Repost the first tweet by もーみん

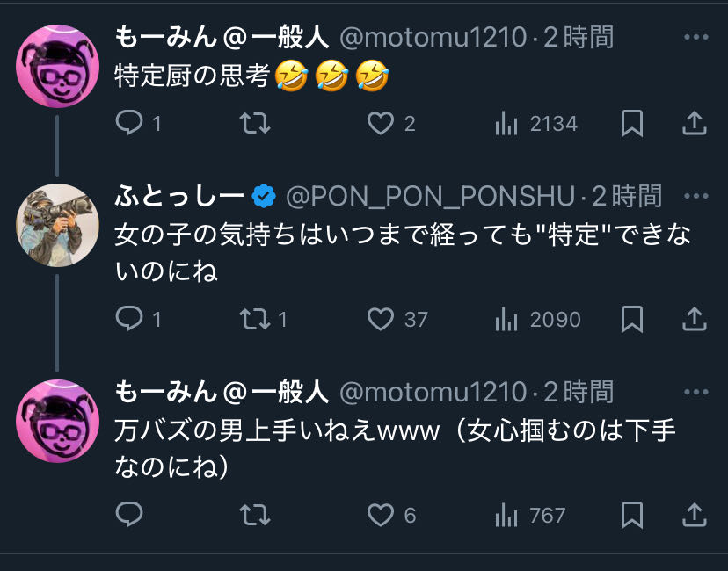[255, 124]
